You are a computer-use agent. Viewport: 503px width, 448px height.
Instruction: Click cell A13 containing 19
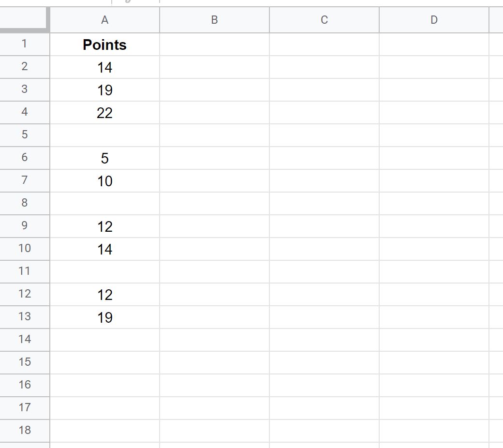pyautogui.click(x=104, y=317)
